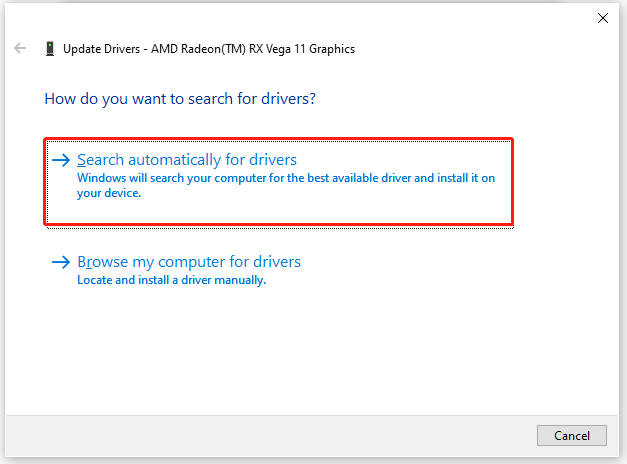Click the graphics device icon beside Update Drivers
Screen dimensions: 627x464
pyautogui.click(x=50, y=49)
